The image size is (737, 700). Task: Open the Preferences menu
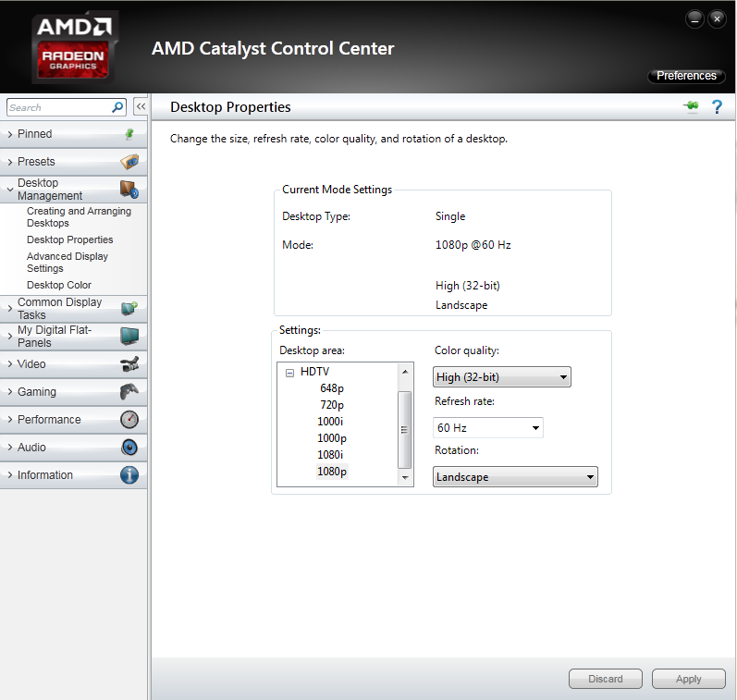[686, 76]
